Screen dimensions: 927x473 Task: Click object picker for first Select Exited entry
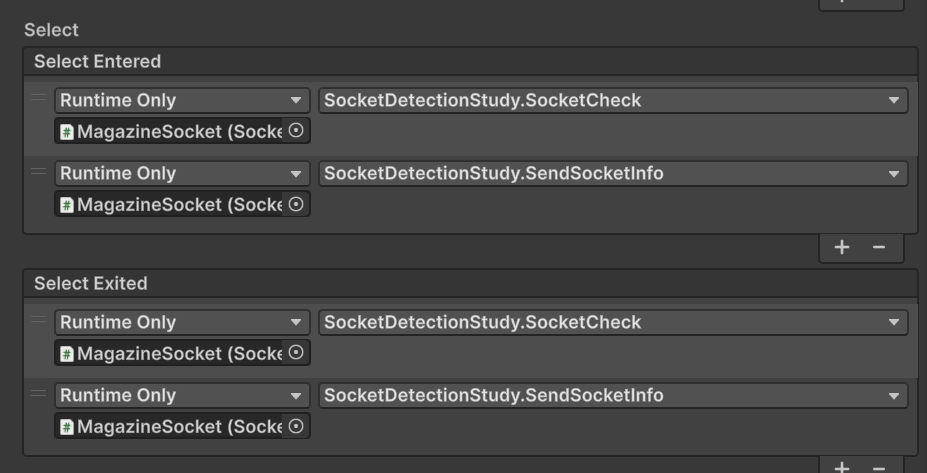tap(296, 353)
